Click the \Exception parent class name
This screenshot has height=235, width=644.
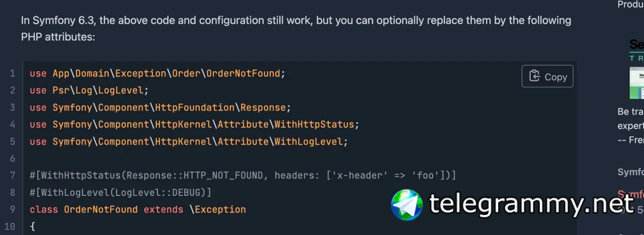[217, 209]
